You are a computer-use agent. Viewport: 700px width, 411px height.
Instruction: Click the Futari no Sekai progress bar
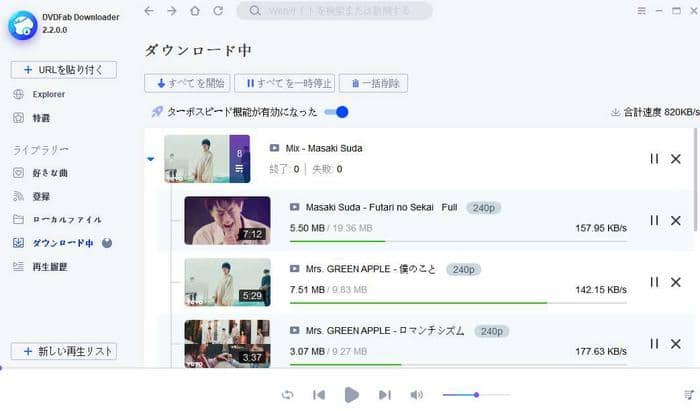[x=458, y=241]
